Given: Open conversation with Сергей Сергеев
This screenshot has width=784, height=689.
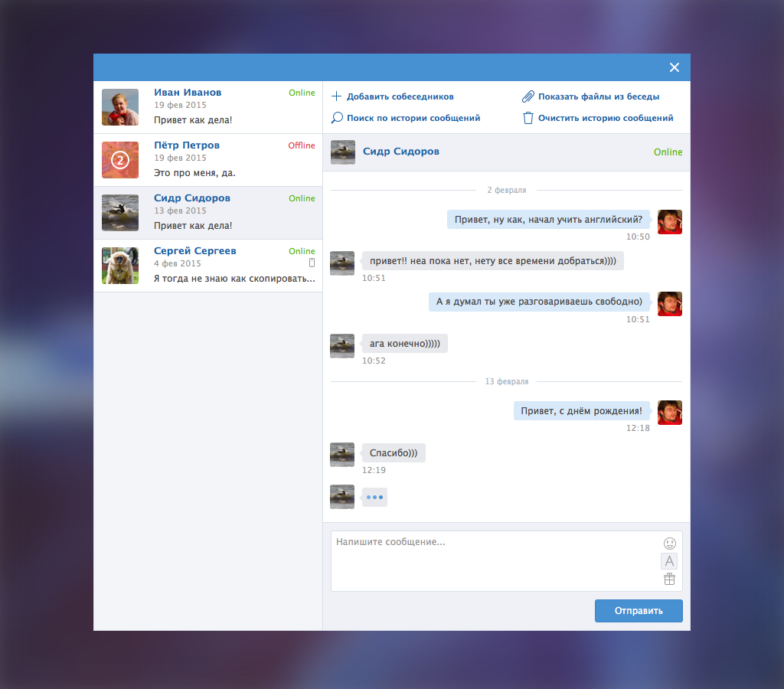Looking at the screenshot, I should click(208, 266).
